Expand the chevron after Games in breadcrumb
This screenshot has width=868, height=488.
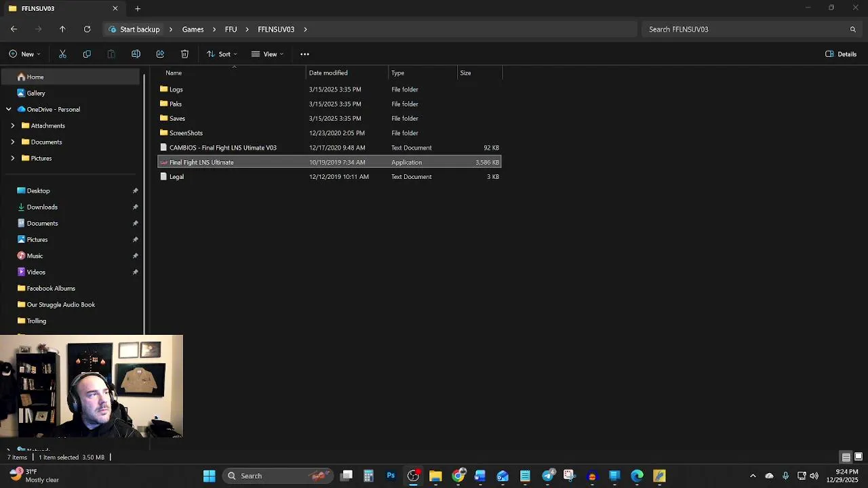tap(214, 29)
